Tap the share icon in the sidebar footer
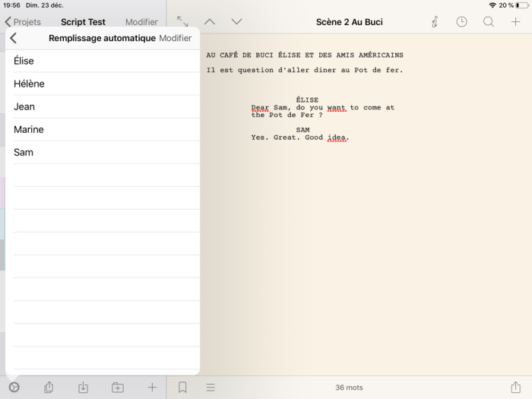This screenshot has width=532, height=399. click(x=49, y=388)
